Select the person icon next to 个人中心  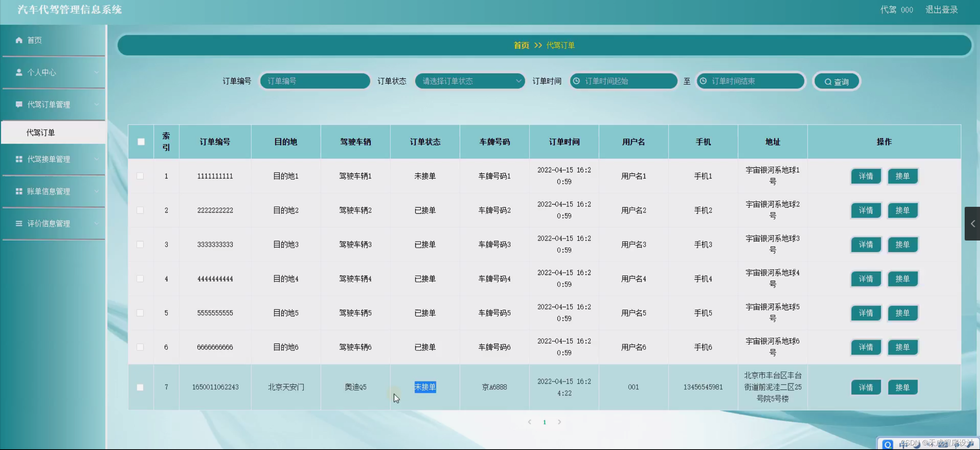(x=18, y=72)
